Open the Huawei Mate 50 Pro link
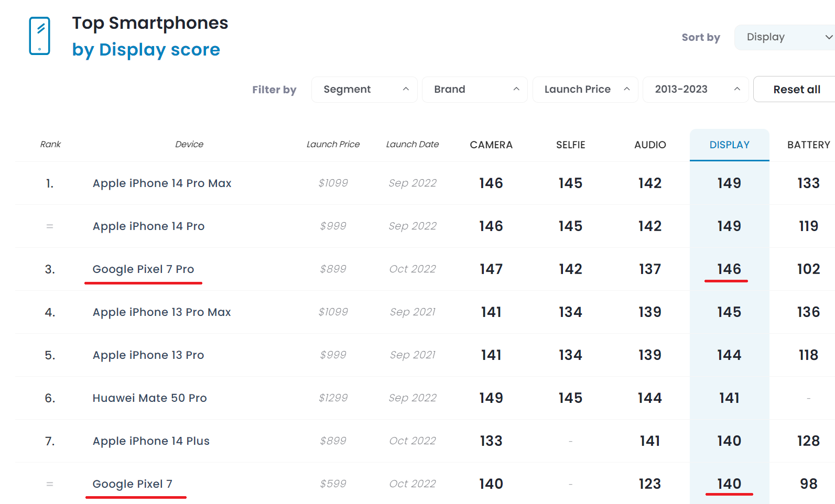The image size is (835, 504). tap(149, 398)
